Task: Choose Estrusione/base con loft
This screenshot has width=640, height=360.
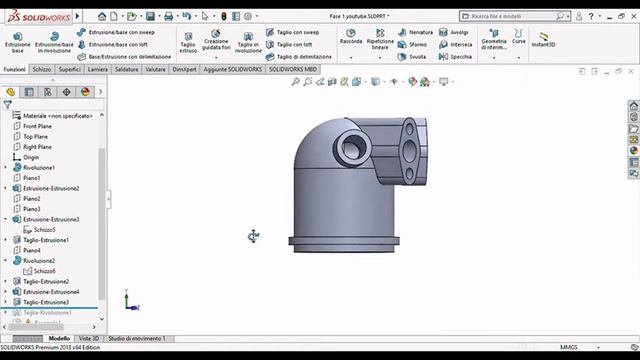Action: coord(113,44)
